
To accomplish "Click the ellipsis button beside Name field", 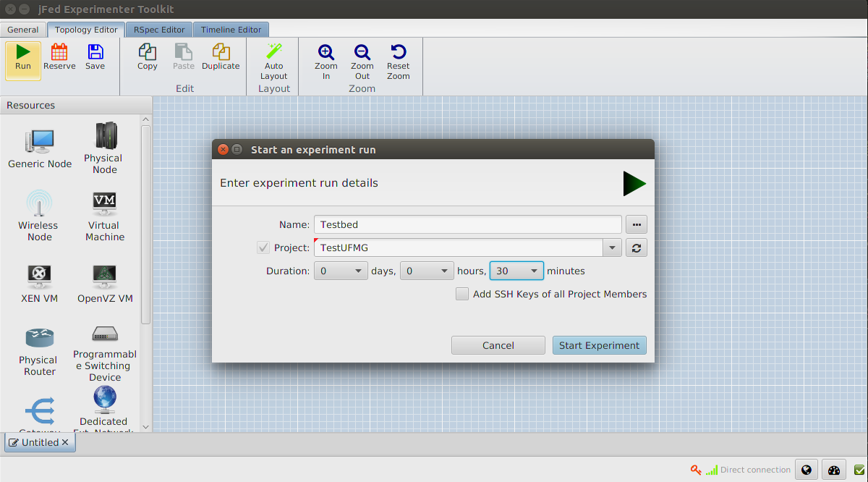I will point(636,224).
